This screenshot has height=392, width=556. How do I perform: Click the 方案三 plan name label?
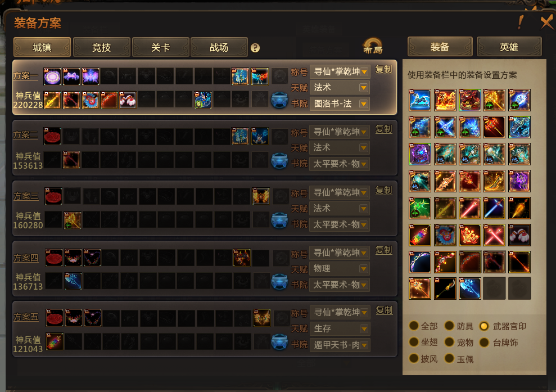click(x=26, y=196)
